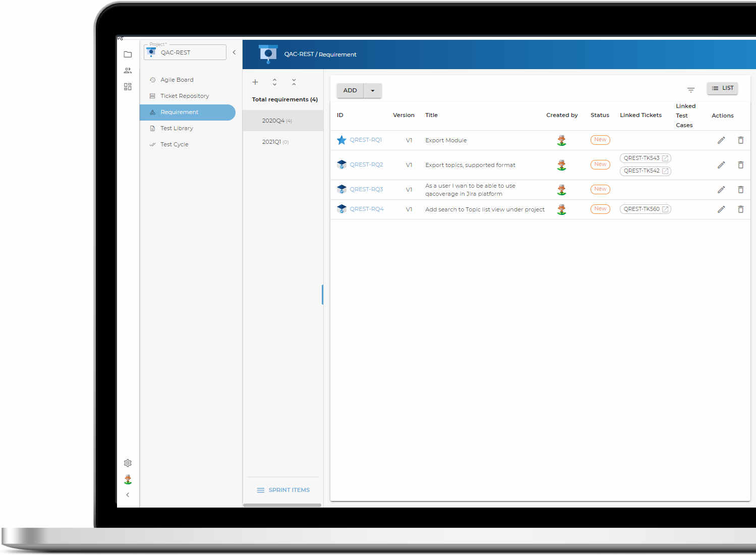Click the Created by column header
This screenshot has width=756, height=555.
click(562, 115)
